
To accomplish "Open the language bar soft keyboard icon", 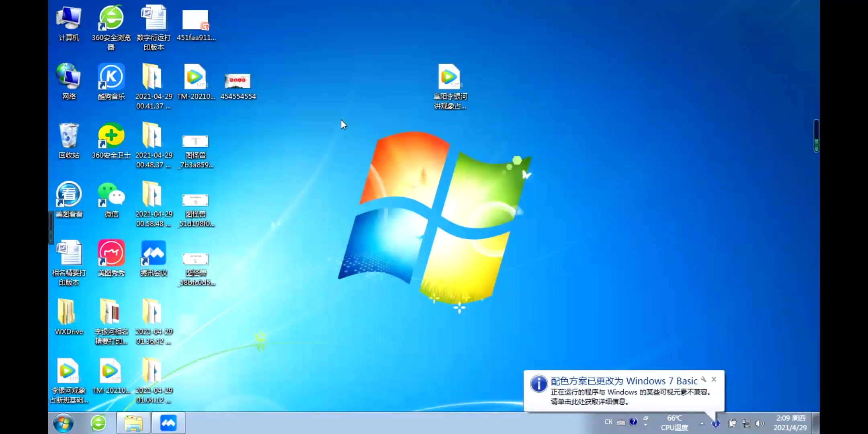I will click(x=621, y=422).
